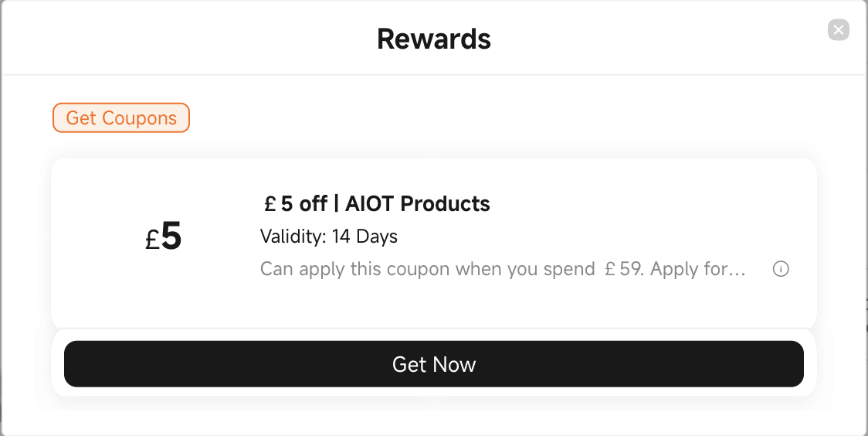Viewport: 868px width, 436px height.
Task: Close the Rewards dialog with the X icon
Action: [x=838, y=30]
